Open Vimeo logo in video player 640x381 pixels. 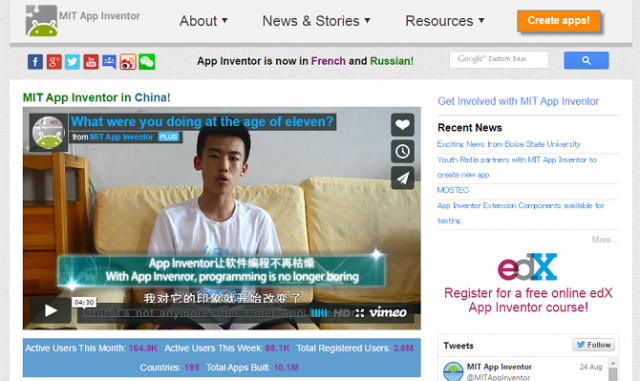[x=388, y=312]
